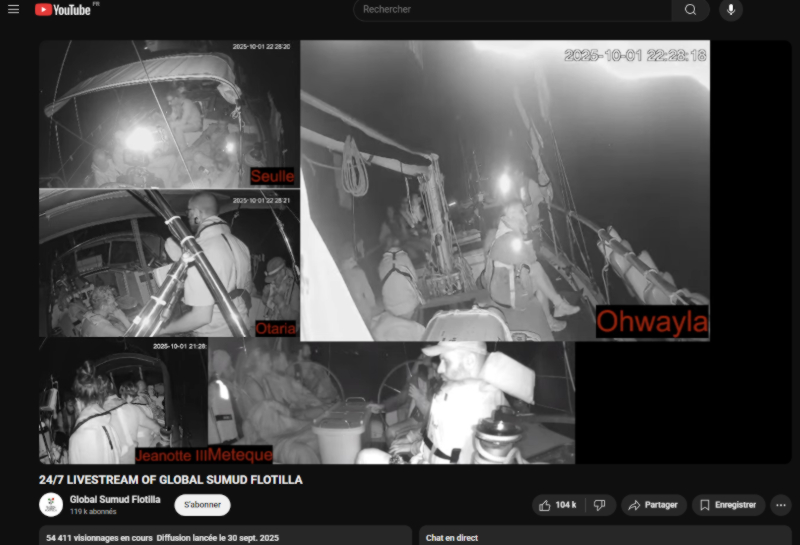Image resolution: width=800 pixels, height=545 pixels.
Task: Click the Meteque camera feed
Action: tap(390, 402)
